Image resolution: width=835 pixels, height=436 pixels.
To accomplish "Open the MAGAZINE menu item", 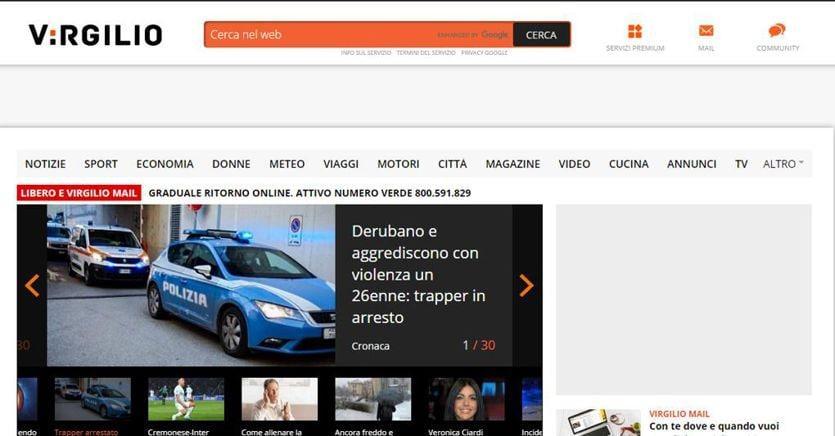I will click(512, 164).
